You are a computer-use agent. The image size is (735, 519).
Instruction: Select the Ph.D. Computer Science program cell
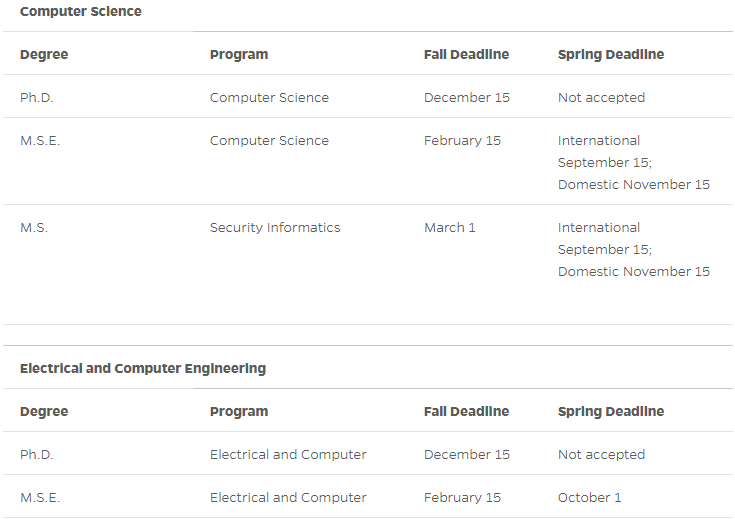tap(269, 97)
